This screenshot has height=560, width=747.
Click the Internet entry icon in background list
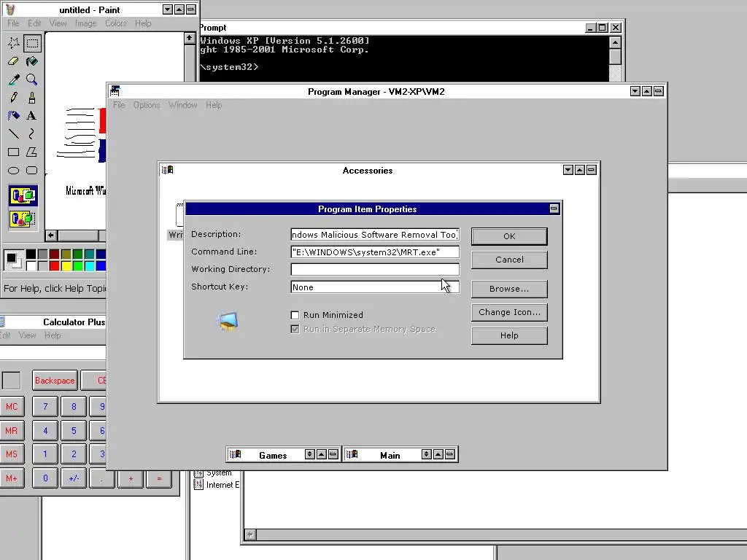tap(198, 485)
